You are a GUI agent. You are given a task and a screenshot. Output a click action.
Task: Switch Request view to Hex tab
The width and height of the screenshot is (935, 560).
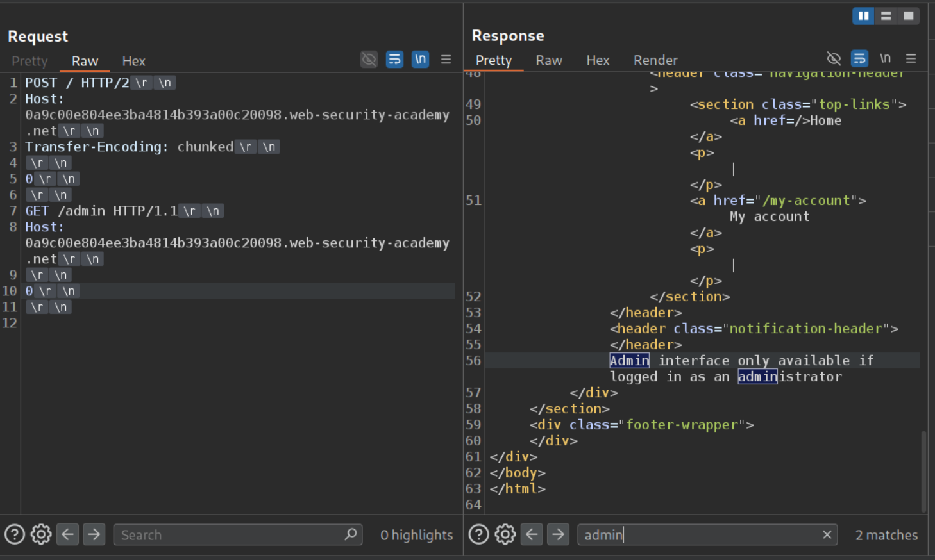pos(133,61)
